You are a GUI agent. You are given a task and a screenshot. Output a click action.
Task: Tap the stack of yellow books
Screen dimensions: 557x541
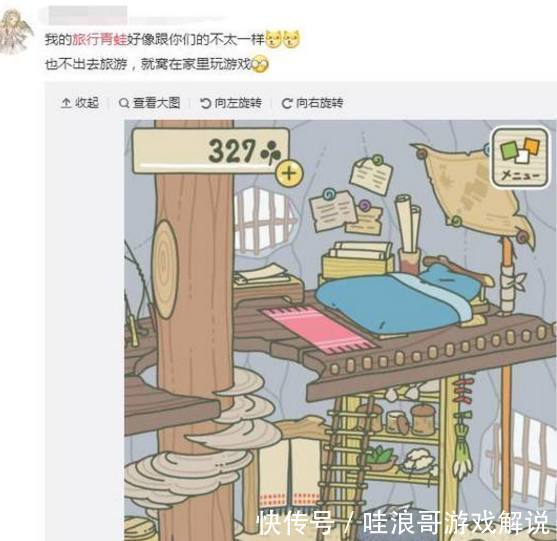coord(357,261)
